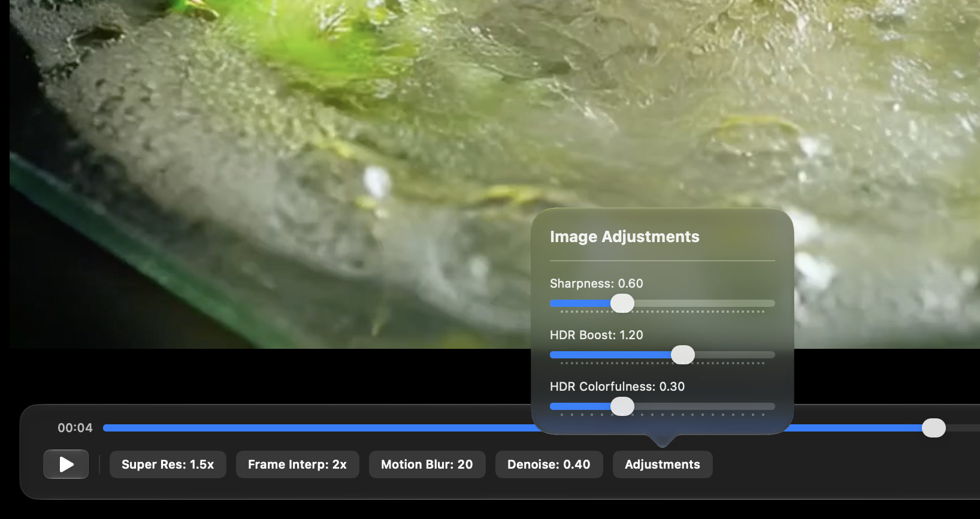Click the HDR Colorfulness slider handle
980x519 pixels.
622,406
